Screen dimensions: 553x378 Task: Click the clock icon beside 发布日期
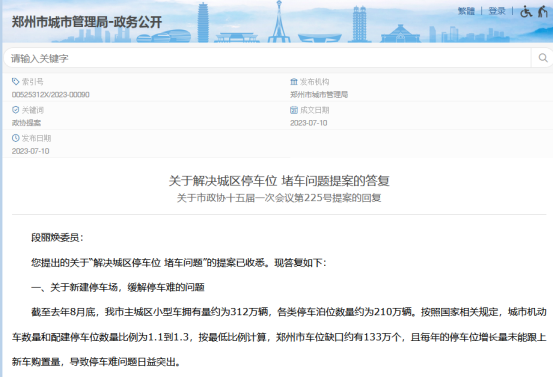(16, 138)
